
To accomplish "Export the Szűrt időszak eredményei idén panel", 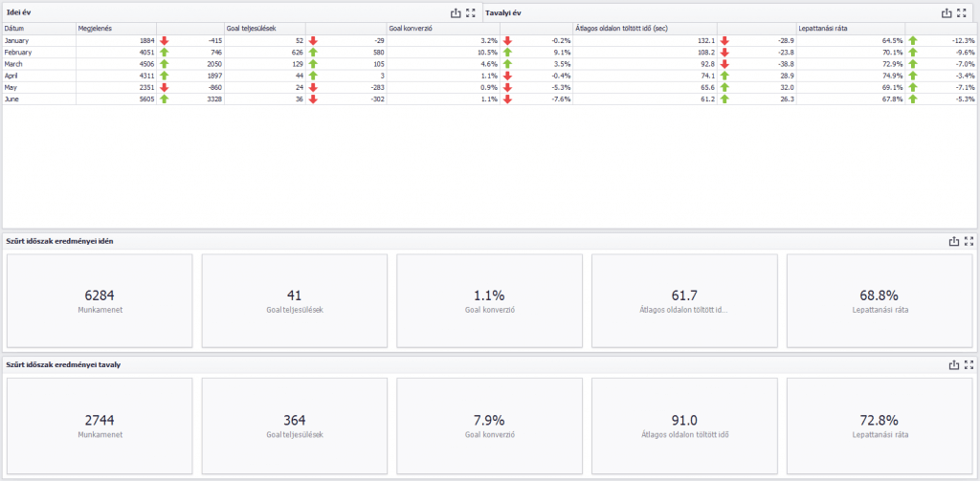I will click(954, 241).
